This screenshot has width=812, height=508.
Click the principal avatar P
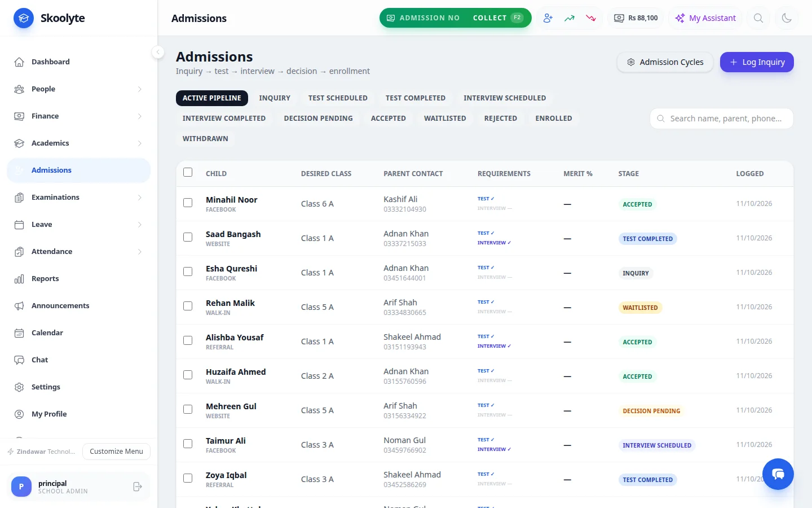click(x=21, y=487)
